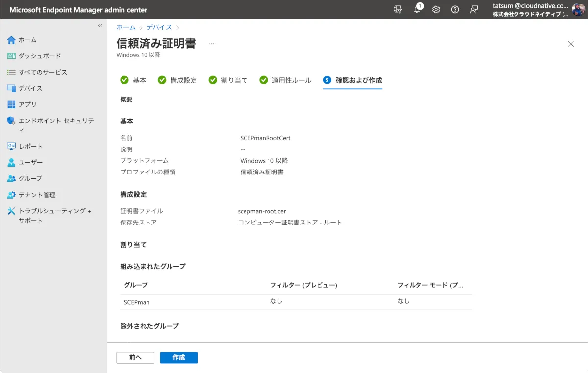This screenshot has height=373, width=588.
Task: Click the notifications bell icon
Action: click(417, 10)
